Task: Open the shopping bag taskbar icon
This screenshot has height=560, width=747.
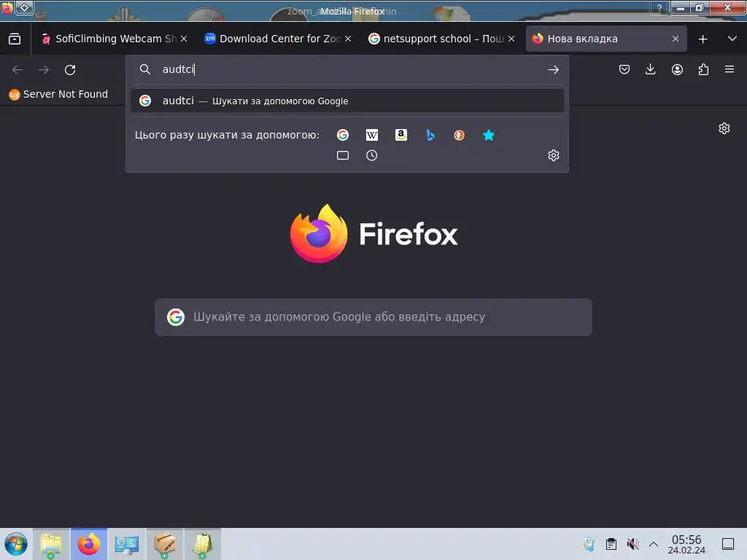Action: (x=203, y=544)
